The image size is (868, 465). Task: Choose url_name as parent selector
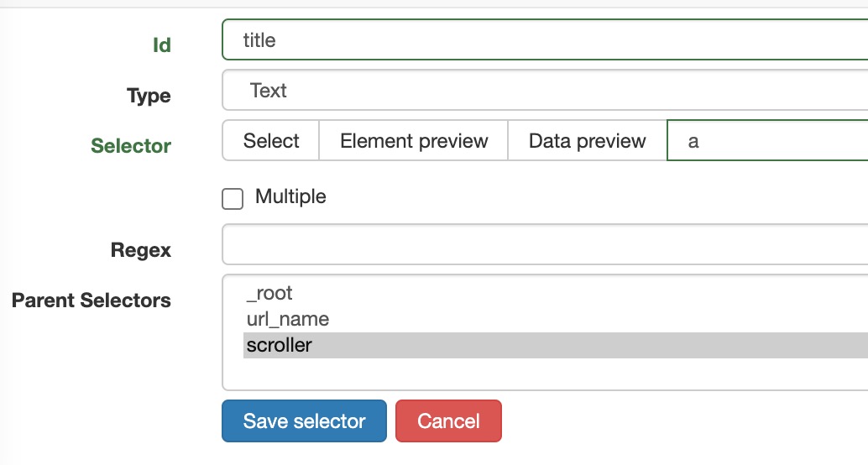point(288,320)
